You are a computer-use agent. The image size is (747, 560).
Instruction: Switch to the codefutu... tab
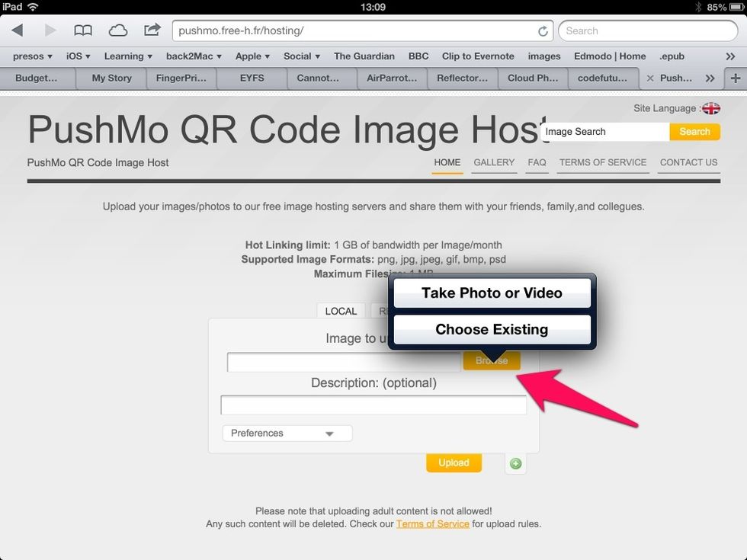coord(602,78)
